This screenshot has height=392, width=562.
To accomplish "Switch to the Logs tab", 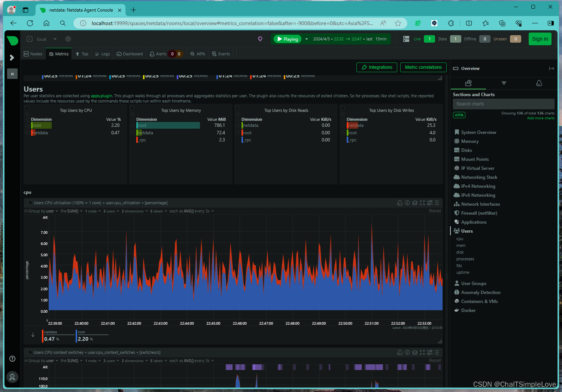I will point(103,54).
